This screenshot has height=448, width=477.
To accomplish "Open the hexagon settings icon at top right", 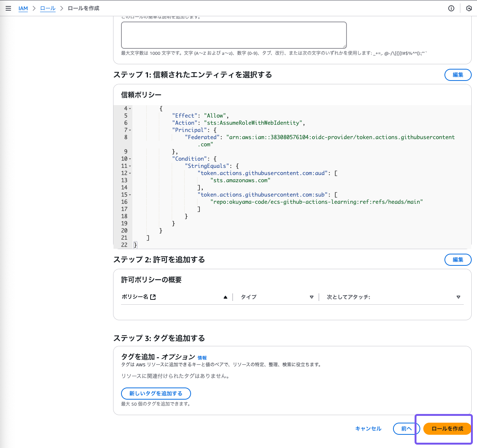I will (469, 8).
